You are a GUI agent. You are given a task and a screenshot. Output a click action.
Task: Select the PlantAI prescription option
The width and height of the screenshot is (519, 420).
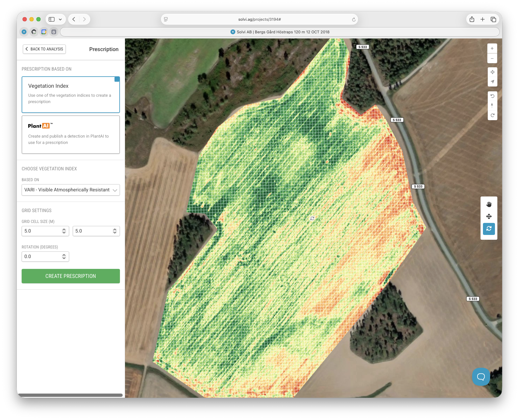tap(71, 135)
